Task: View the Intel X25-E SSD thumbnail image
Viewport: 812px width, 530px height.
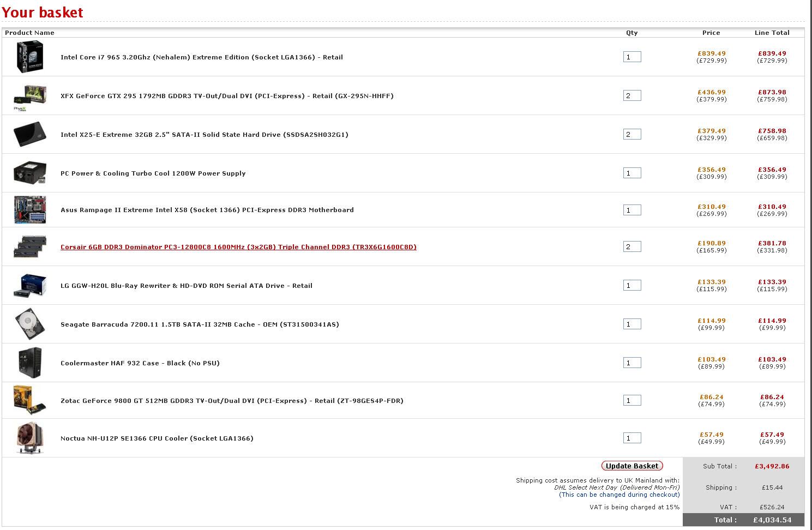Action: coord(30,135)
